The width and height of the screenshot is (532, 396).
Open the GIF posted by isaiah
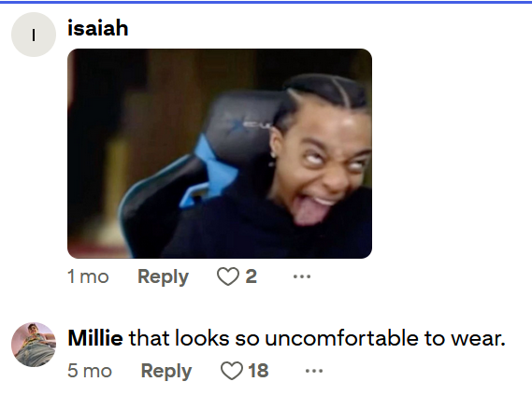(x=220, y=153)
